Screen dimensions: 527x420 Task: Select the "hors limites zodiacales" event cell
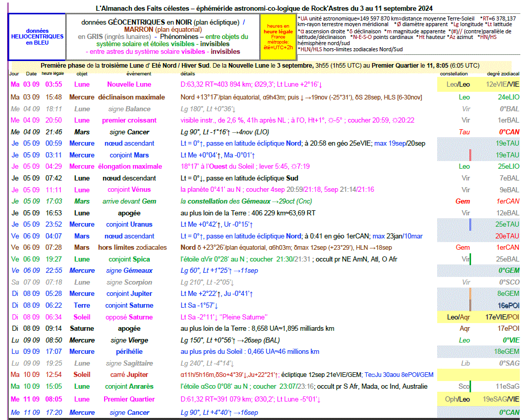(x=132, y=248)
